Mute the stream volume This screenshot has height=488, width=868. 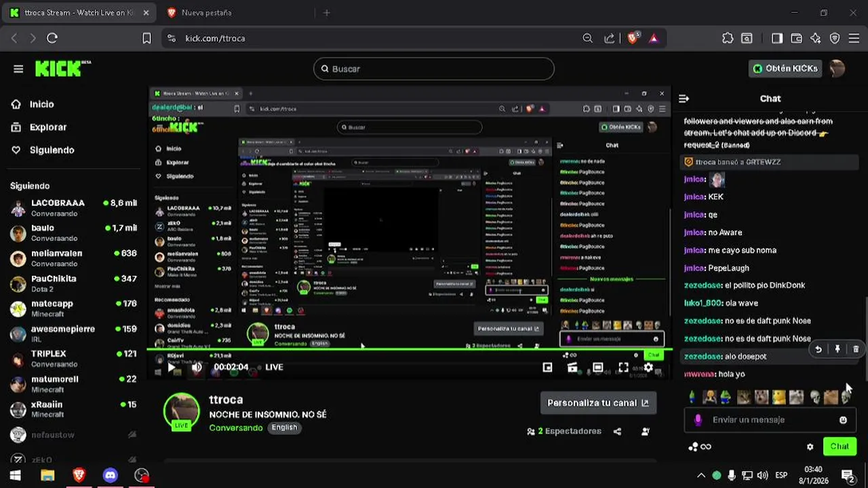(197, 367)
